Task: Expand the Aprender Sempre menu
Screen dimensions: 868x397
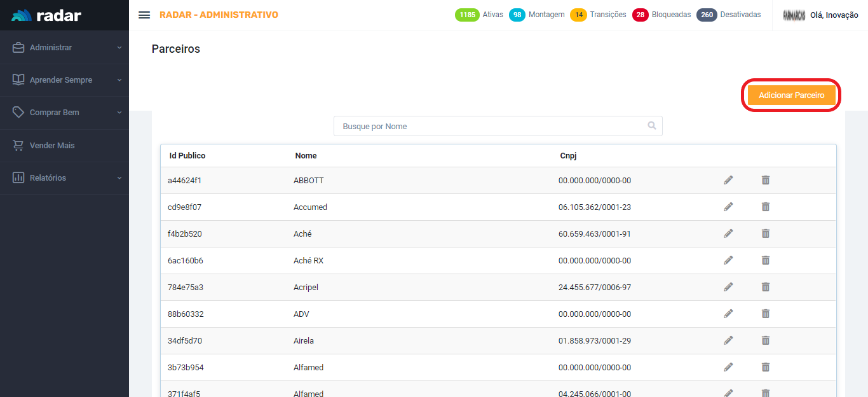Action: (x=64, y=80)
